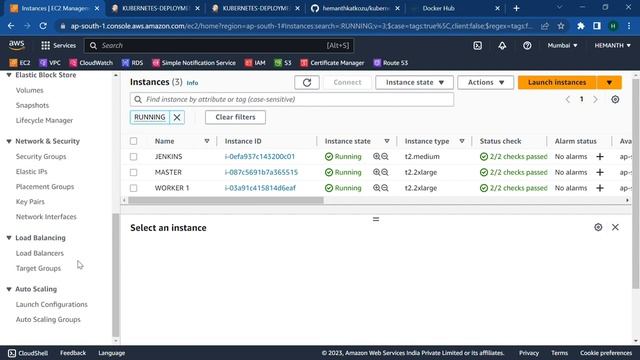640x360 pixels.
Task: Open instance ID i-087c5691b7a365515
Action: [x=261, y=172]
